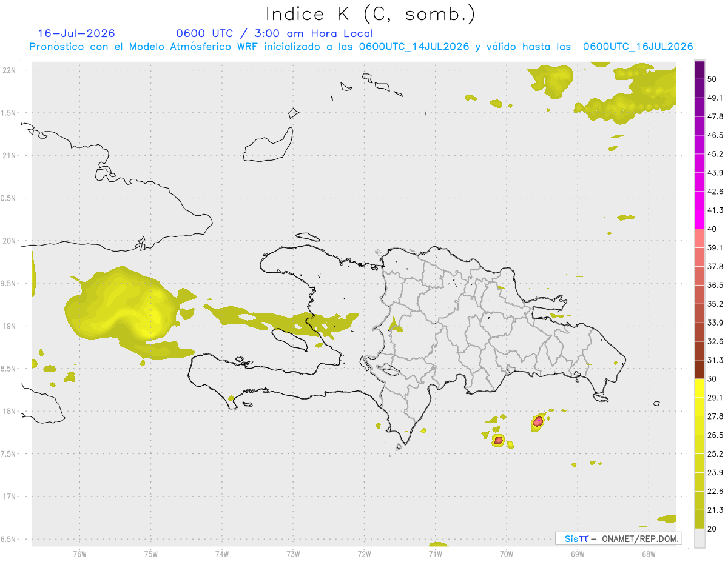Pick the salmon swatch between 39.1 and 40
Viewport: 728px width, 562px height.
699,238
